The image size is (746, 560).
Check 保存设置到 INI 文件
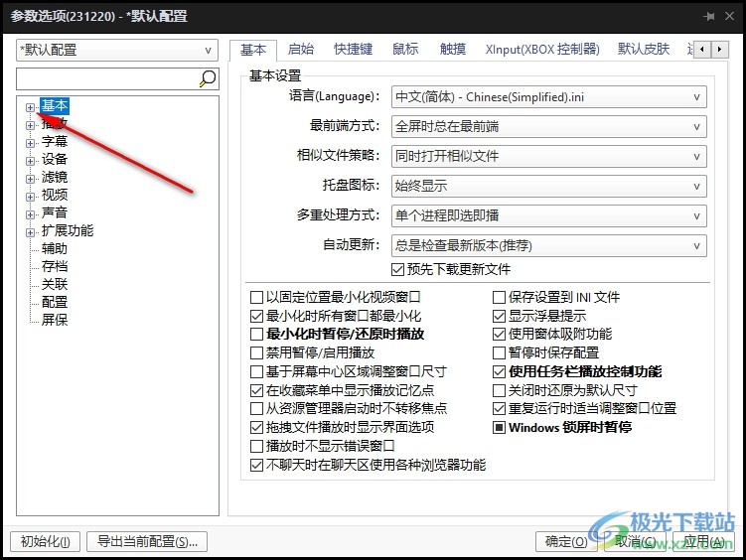click(x=499, y=298)
